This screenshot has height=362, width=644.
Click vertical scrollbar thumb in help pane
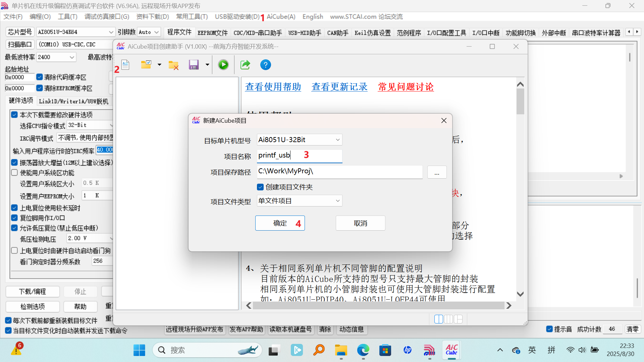520,102
